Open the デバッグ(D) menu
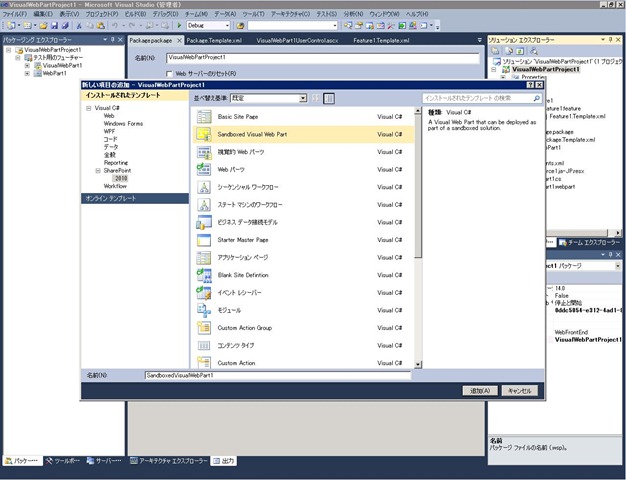This screenshot has width=626, height=480. (x=165, y=14)
